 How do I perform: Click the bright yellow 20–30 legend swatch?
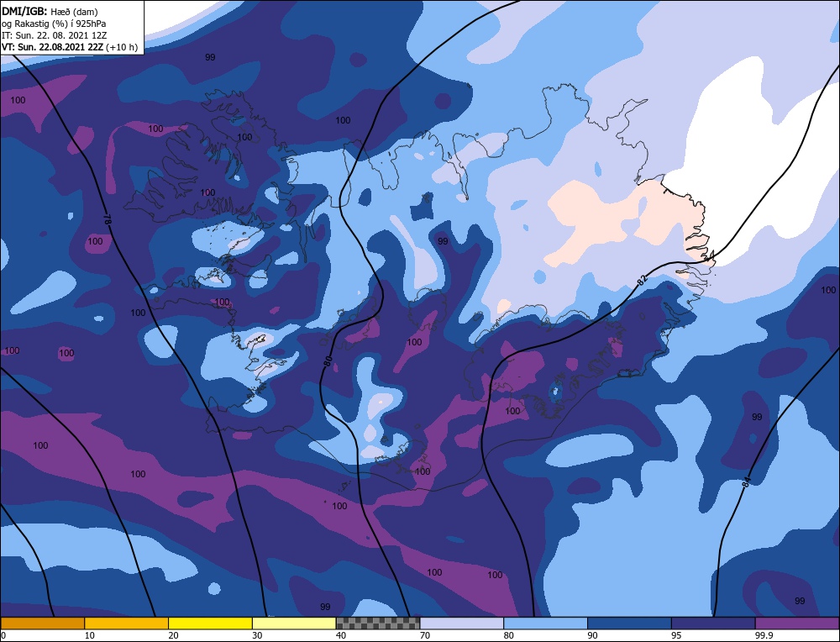[210, 623]
